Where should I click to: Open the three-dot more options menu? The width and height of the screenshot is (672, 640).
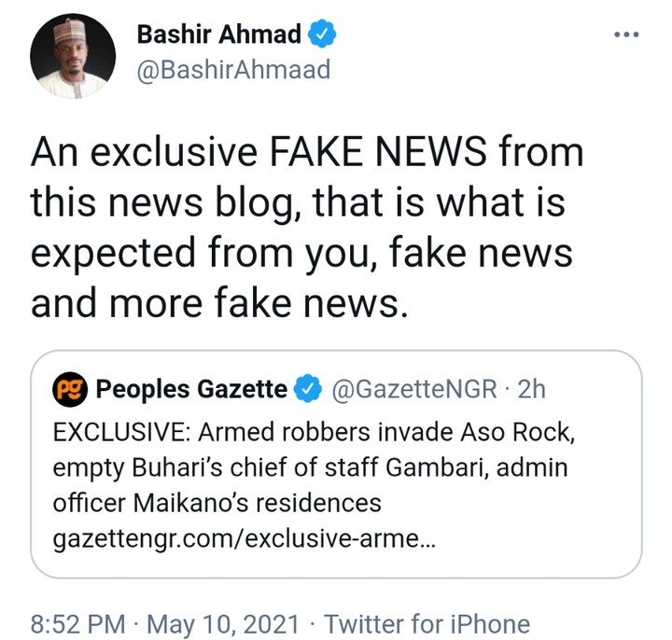click(x=625, y=35)
